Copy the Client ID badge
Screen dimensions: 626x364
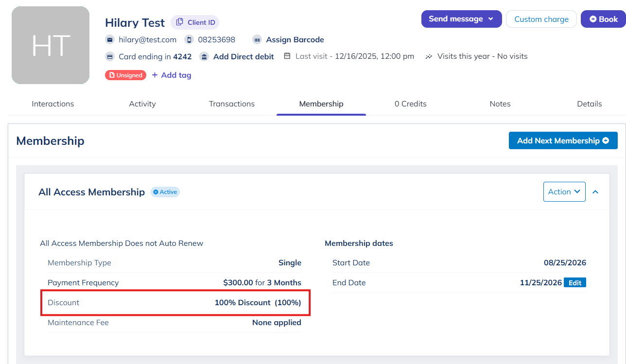tap(195, 22)
